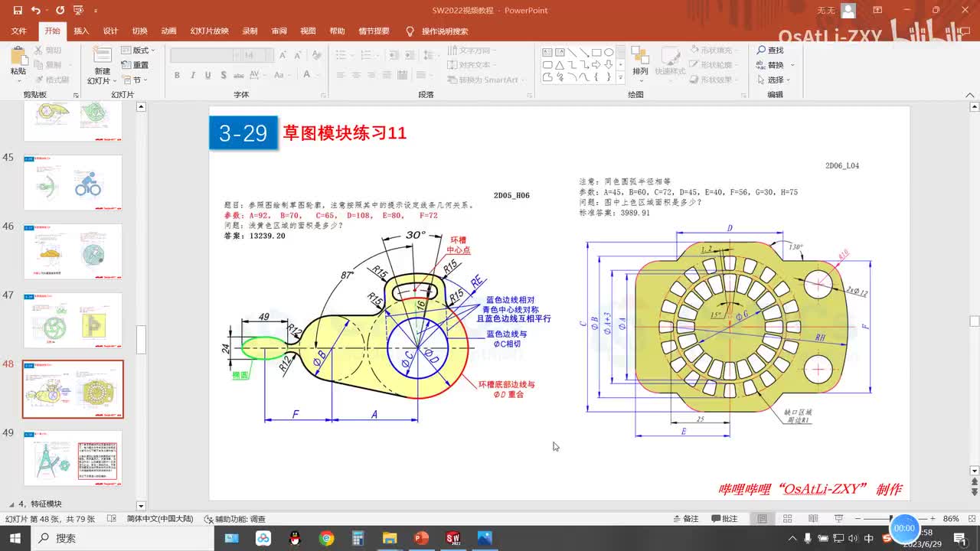Click the 替换 (Replace) button

pyautogui.click(x=772, y=65)
